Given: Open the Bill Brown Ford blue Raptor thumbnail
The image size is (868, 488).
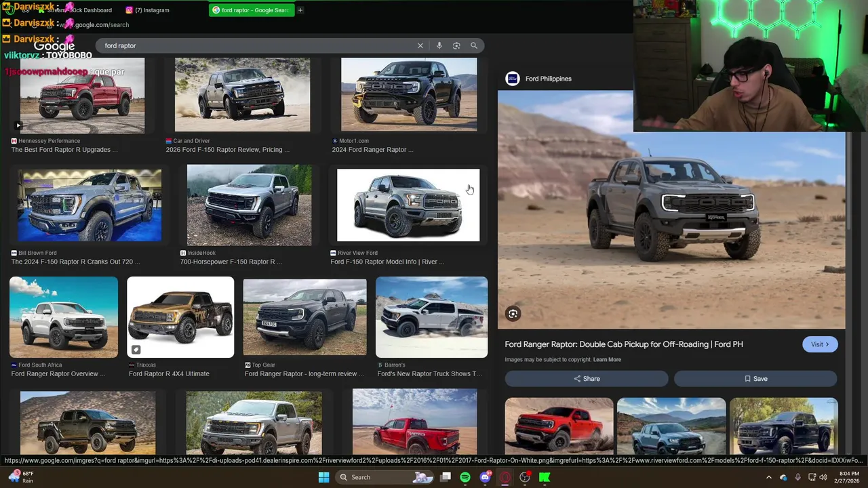Looking at the screenshot, I should pyautogui.click(x=90, y=205).
